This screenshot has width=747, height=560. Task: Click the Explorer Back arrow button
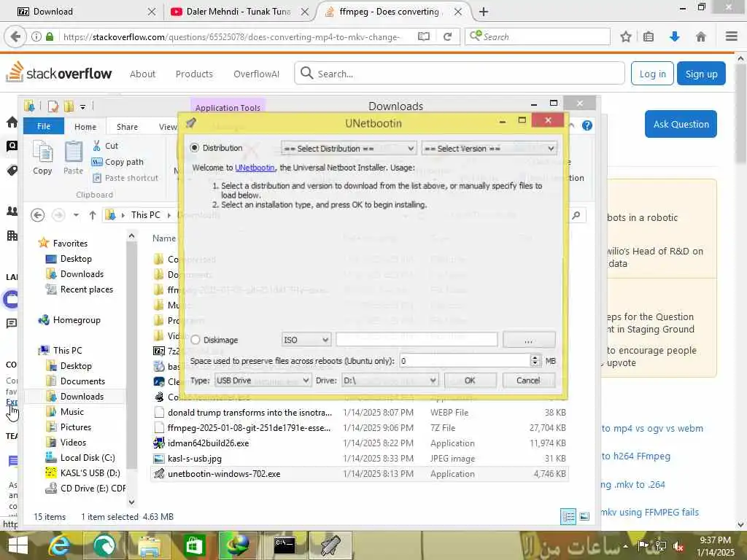[38, 215]
